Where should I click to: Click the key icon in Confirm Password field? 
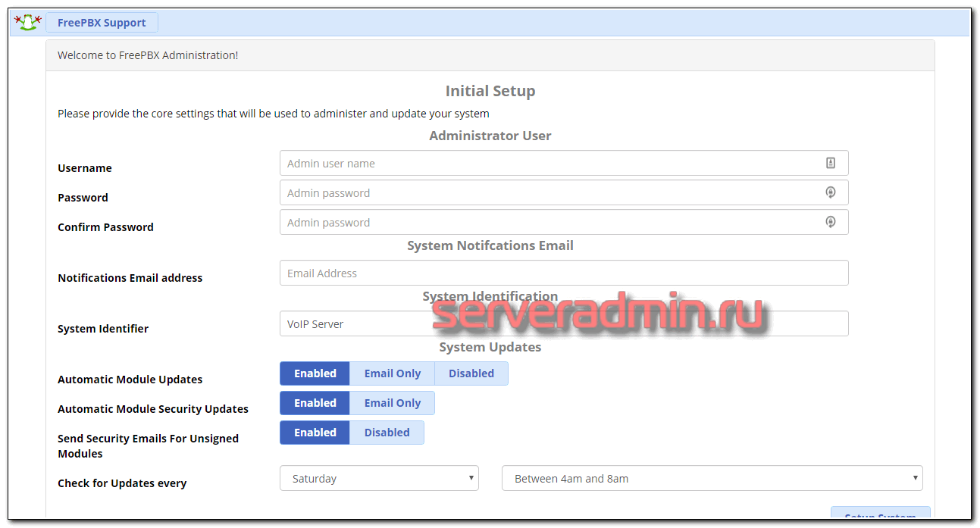click(x=831, y=222)
